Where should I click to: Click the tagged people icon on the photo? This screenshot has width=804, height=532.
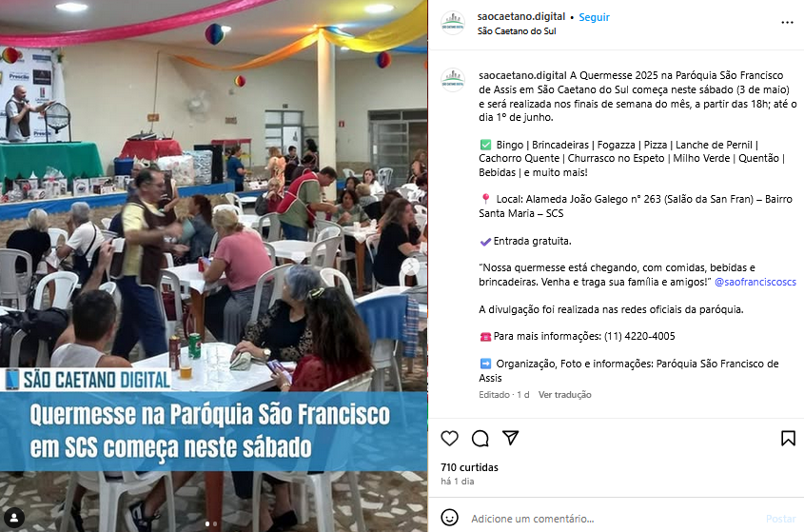pyautogui.click(x=14, y=517)
